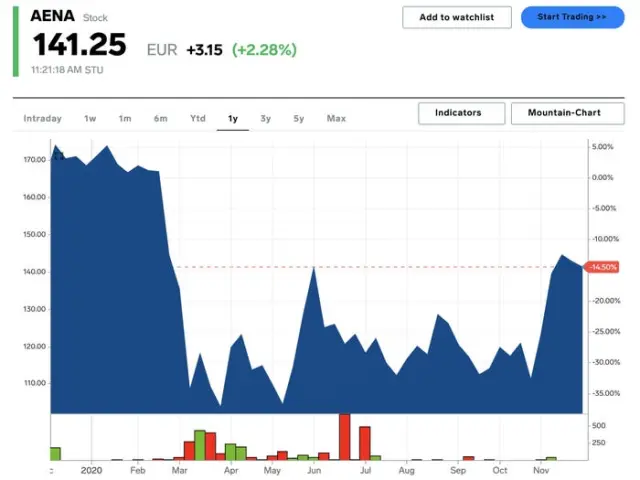Click the -14.50% current price marker
This screenshot has width=640, height=480.
[x=602, y=267]
